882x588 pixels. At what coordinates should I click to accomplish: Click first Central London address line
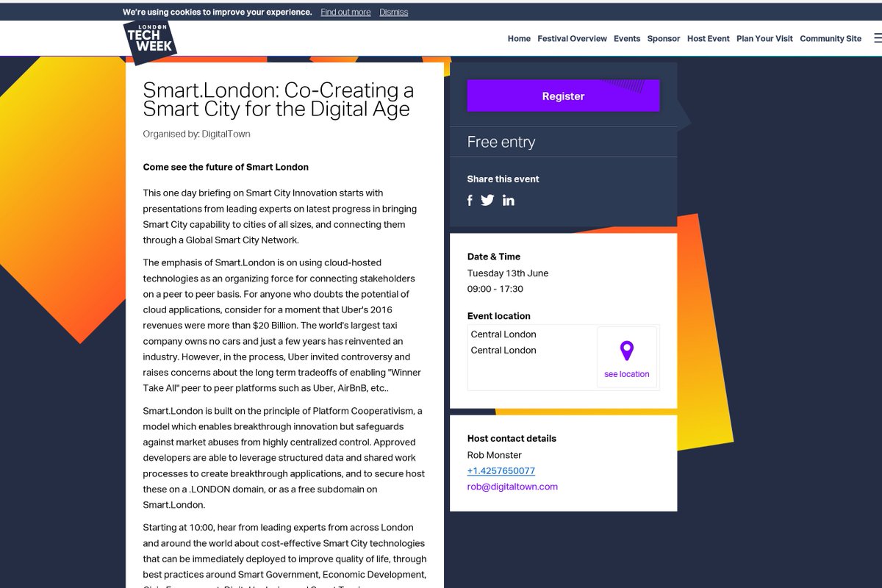pyautogui.click(x=503, y=334)
